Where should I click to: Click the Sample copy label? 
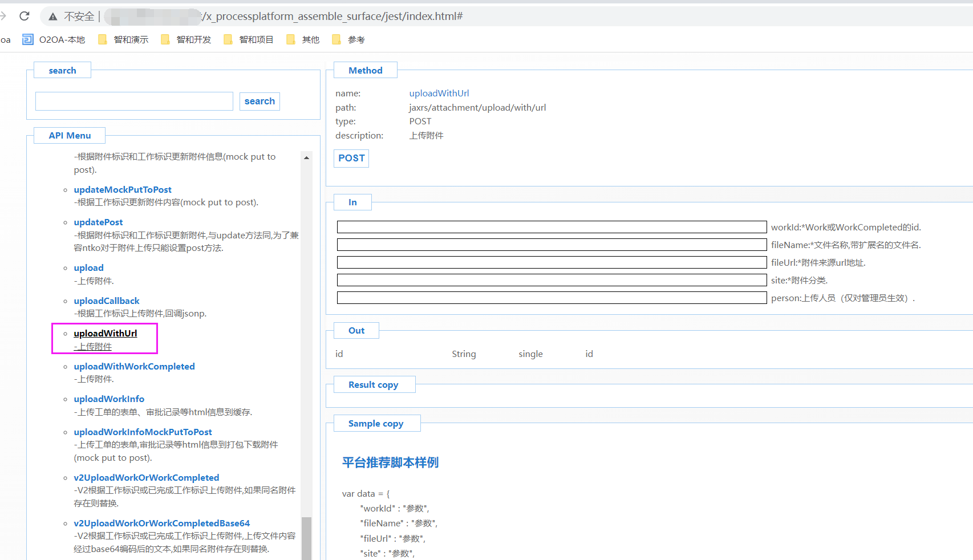point(375,423)
